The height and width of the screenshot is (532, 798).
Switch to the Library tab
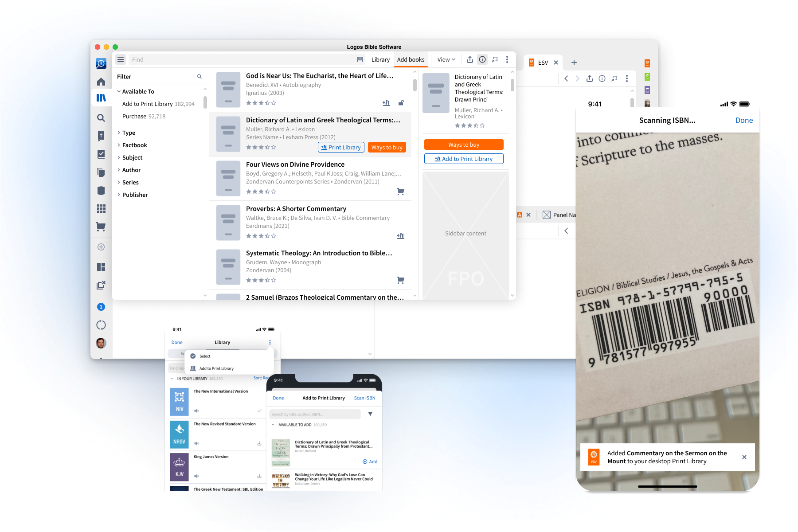380,59
